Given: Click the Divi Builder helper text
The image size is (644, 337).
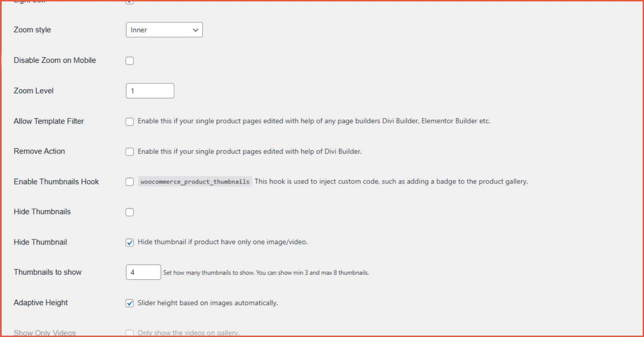Looking at the screenshot, I should [250, 151].
